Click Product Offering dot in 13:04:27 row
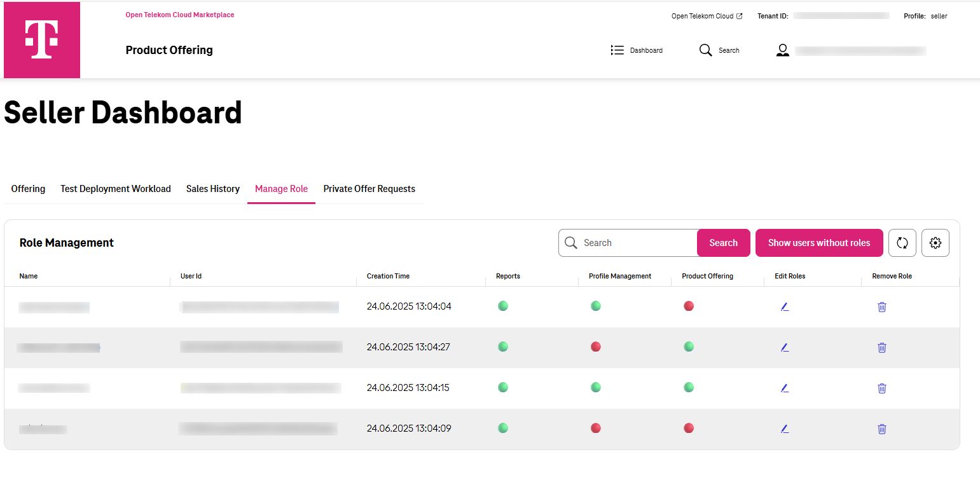This screenshot has width=980, height=480. [x=689, y=346]
